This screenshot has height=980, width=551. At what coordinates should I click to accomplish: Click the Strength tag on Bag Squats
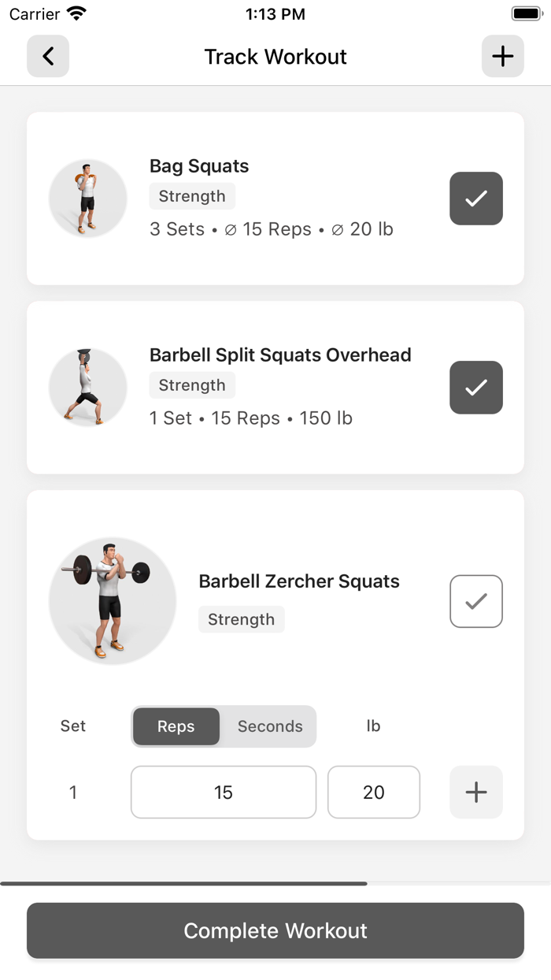click(192, 196)
